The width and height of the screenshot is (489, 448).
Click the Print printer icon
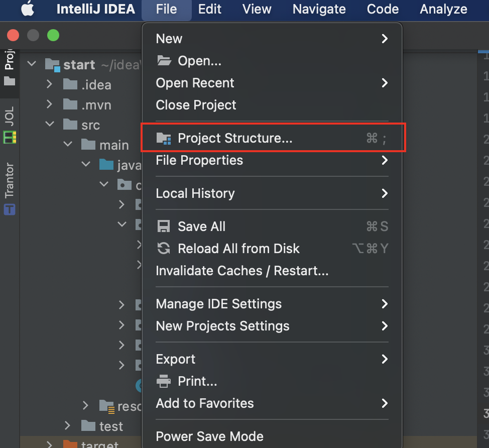(x=163, y=381)
